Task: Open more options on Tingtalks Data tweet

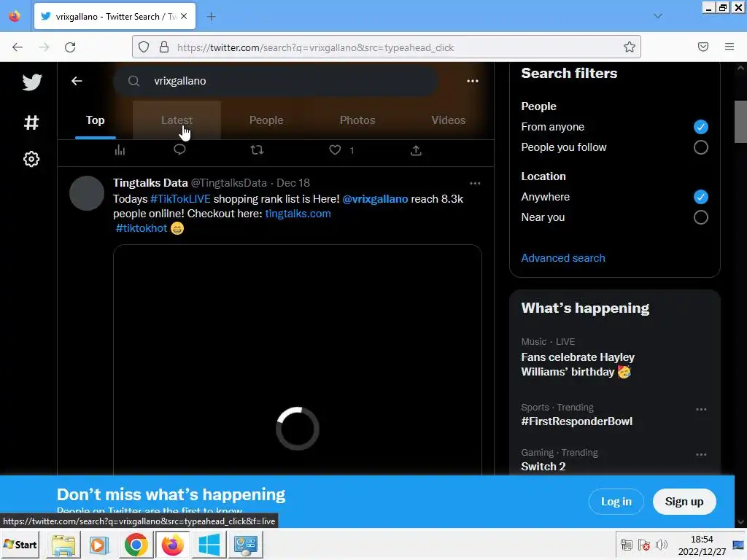Action: pos(475,183)
